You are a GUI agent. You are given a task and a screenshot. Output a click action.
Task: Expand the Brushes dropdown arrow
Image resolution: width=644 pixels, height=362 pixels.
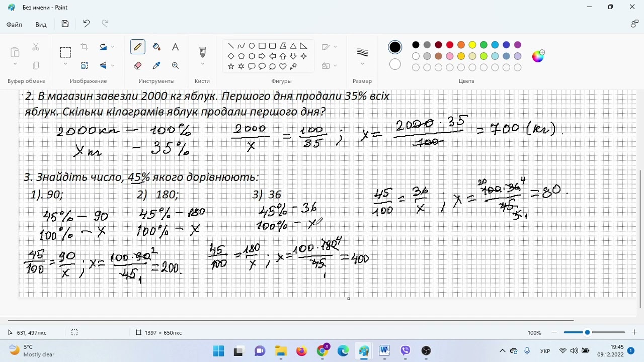(203, 64)
